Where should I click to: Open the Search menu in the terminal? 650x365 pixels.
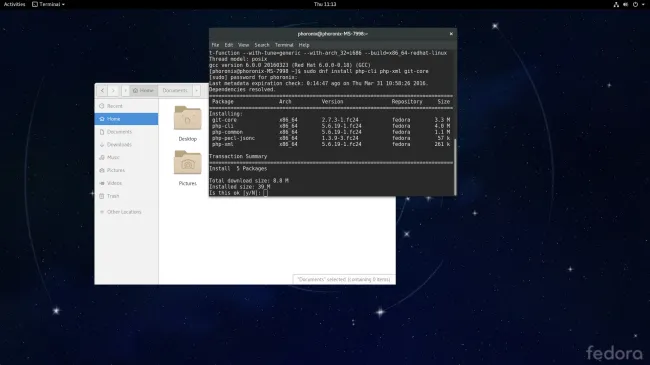coord(262,45)
